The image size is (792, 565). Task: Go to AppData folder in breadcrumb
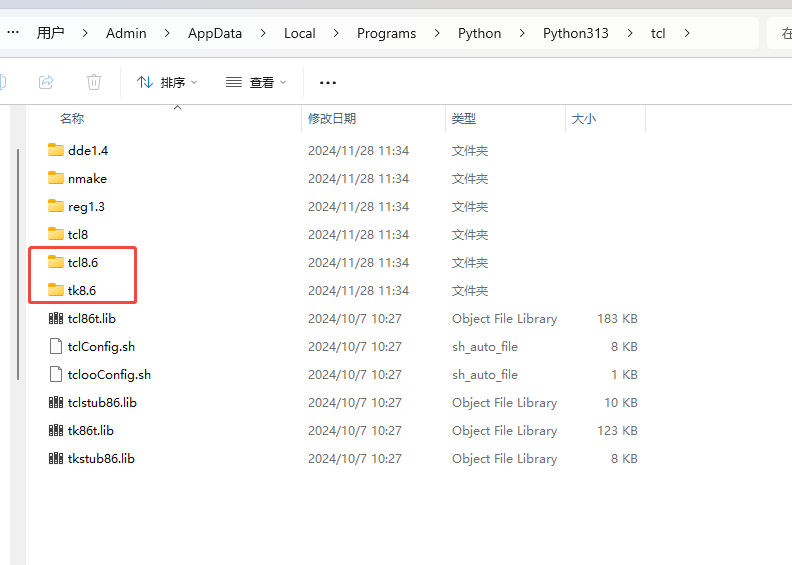[x=215, y=33]
